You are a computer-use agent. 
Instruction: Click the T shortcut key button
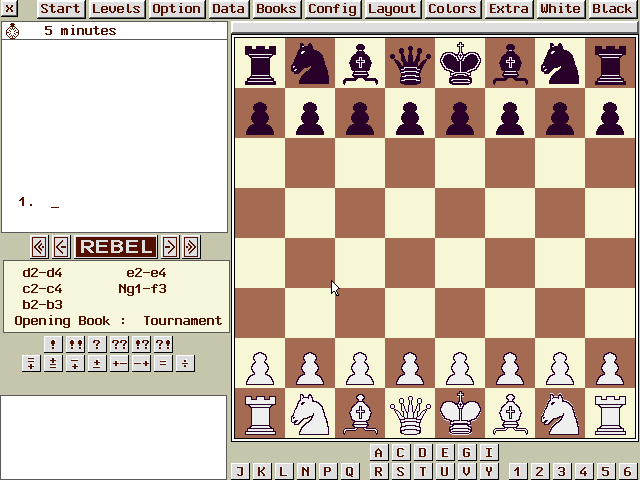(422, 472)
